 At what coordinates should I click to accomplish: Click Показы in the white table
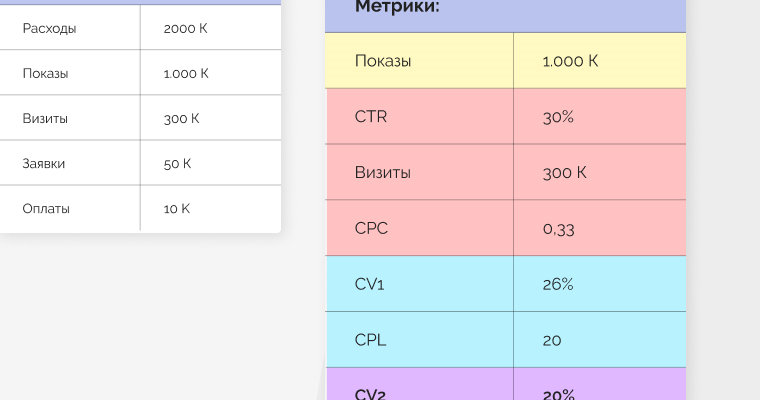(48, 73)
